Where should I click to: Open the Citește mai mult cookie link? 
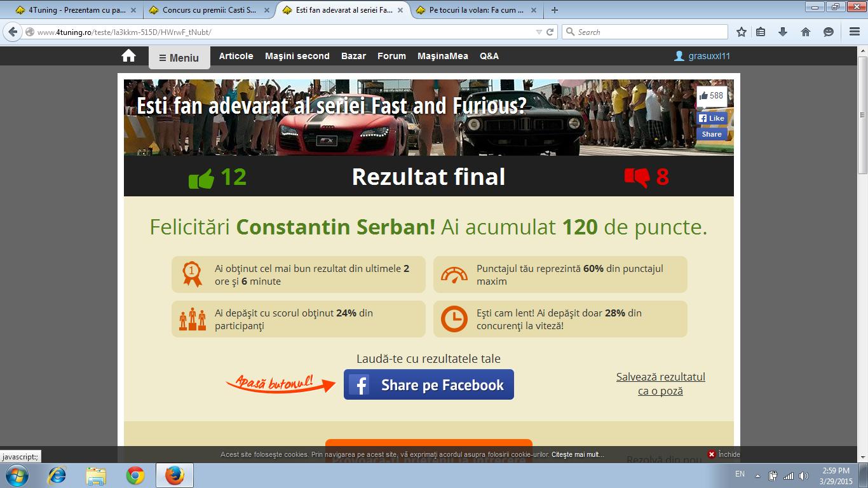tap(578, 454)
